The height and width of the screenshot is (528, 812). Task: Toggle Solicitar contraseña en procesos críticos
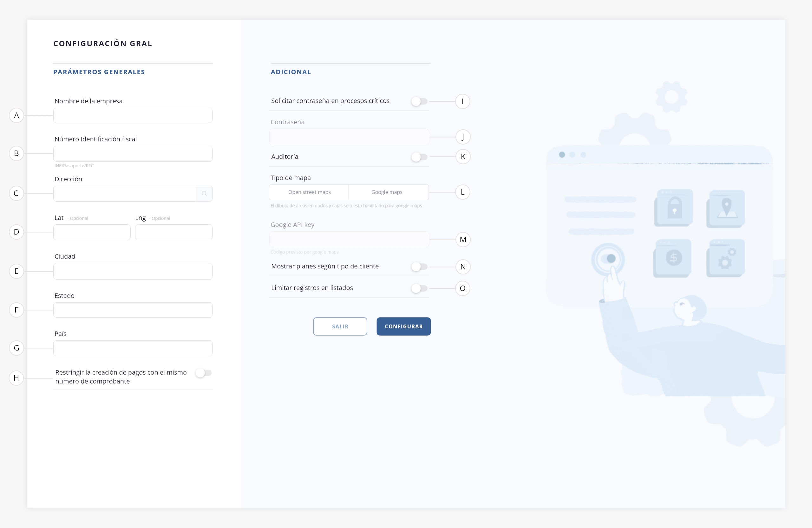click(x=419, y=101)
